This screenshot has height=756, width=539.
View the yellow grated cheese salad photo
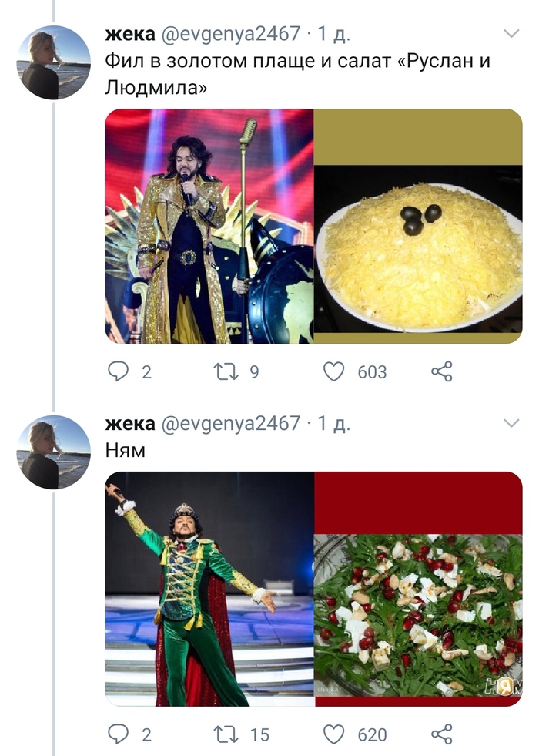pyautogui.click(x=418, y=226)
